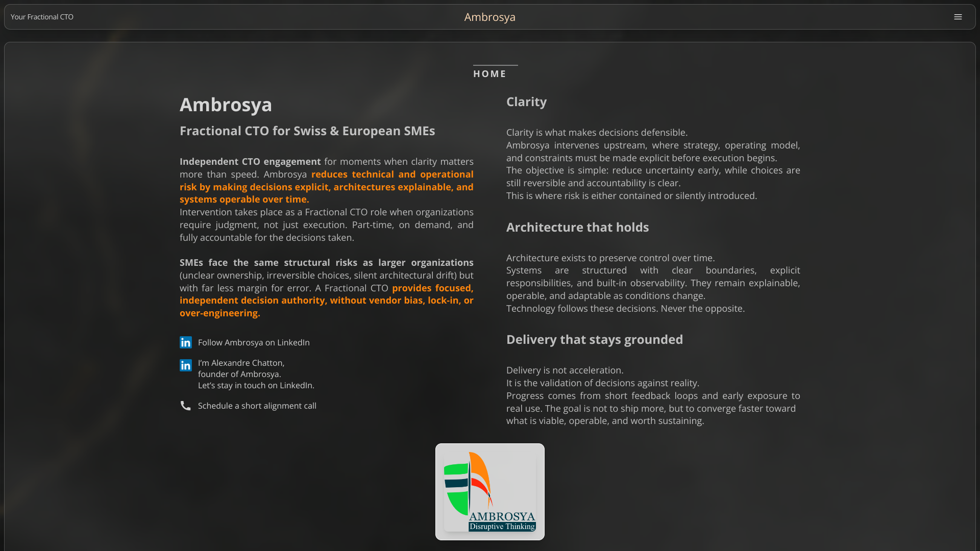
Task: Click 'Clarity is what makes decisions defensible.'
Action: (597, 132)
